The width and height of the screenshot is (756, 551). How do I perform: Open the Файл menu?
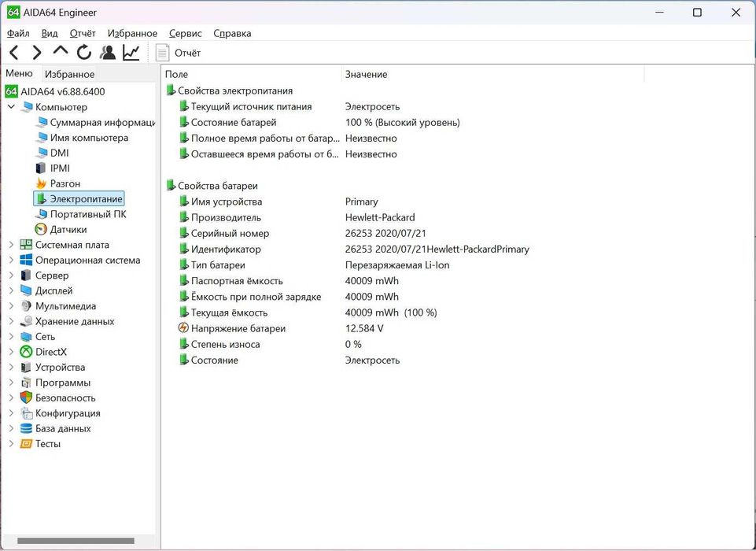point(18,33)
